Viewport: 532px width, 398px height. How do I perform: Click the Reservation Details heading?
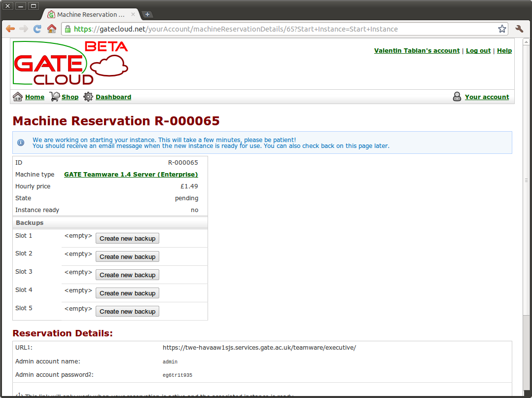[63, 333]
